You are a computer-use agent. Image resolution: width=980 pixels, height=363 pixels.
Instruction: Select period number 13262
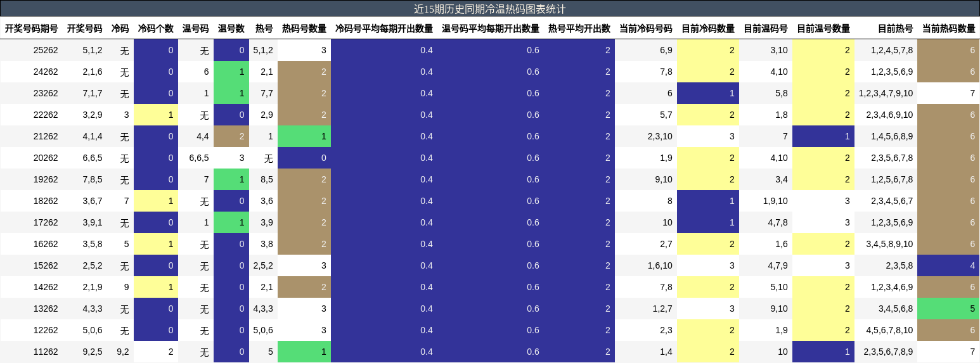pyautogui.click(x=46, y=309)
